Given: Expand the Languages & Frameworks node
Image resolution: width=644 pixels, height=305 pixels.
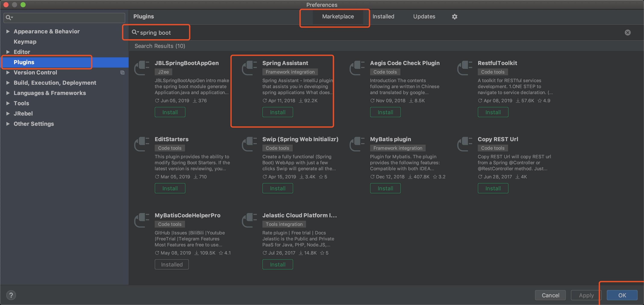Looking at the screenshot, I should (8, 93).
